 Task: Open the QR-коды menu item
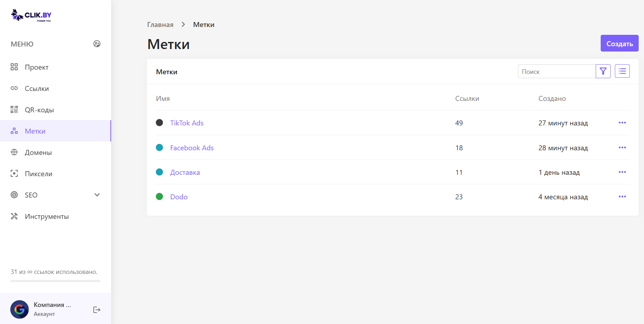39,110
